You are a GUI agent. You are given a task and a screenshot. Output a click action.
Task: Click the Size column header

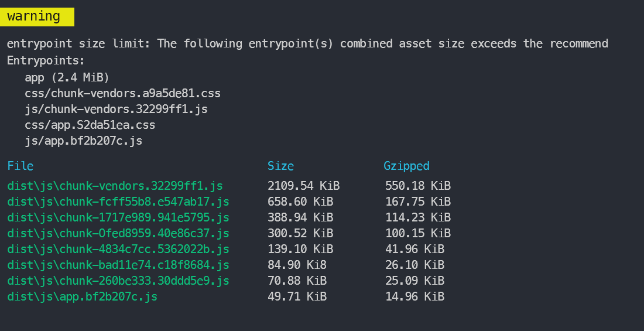coord(280,166)
